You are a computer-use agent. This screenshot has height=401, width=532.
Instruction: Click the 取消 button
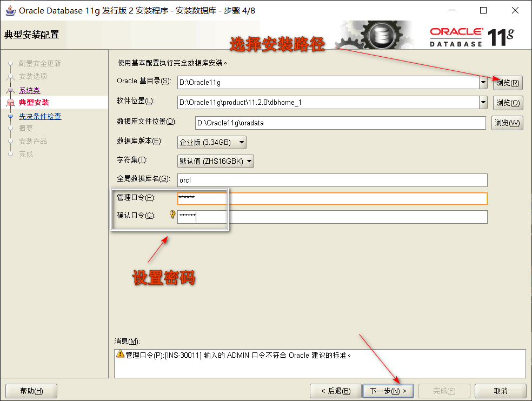pyautogui.click(x=501, y=391)
